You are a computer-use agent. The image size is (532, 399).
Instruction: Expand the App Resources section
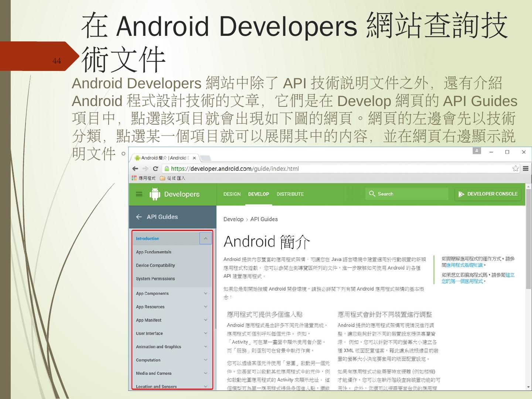(x=206, y=307)
